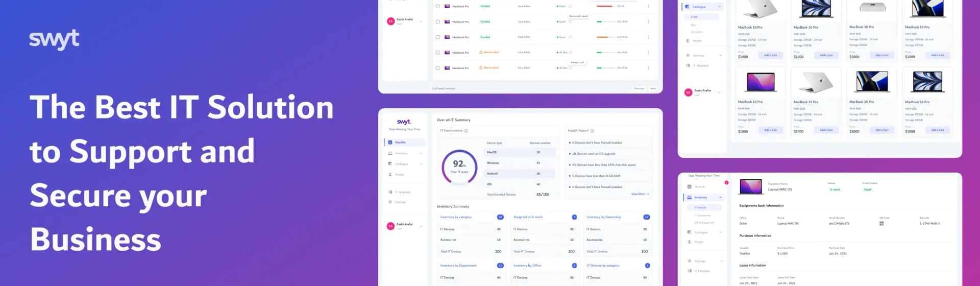Collapse the Inventory menu in the equipment detail sidebar
The height and width of the screenshot is (286, 980).
721,197
